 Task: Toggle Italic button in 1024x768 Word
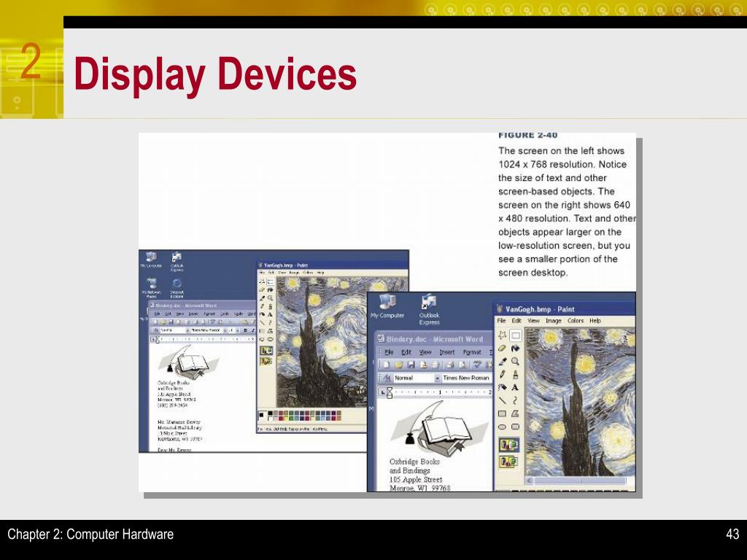252,330
